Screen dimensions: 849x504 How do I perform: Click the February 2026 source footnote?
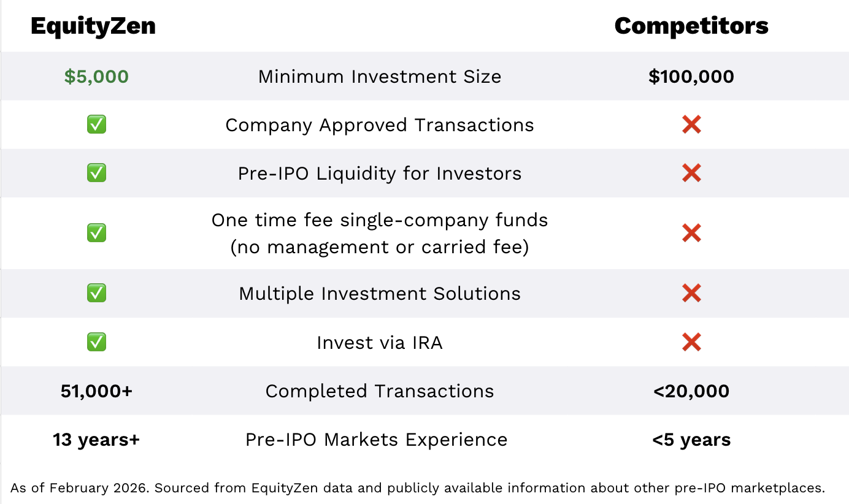[418, 488]
